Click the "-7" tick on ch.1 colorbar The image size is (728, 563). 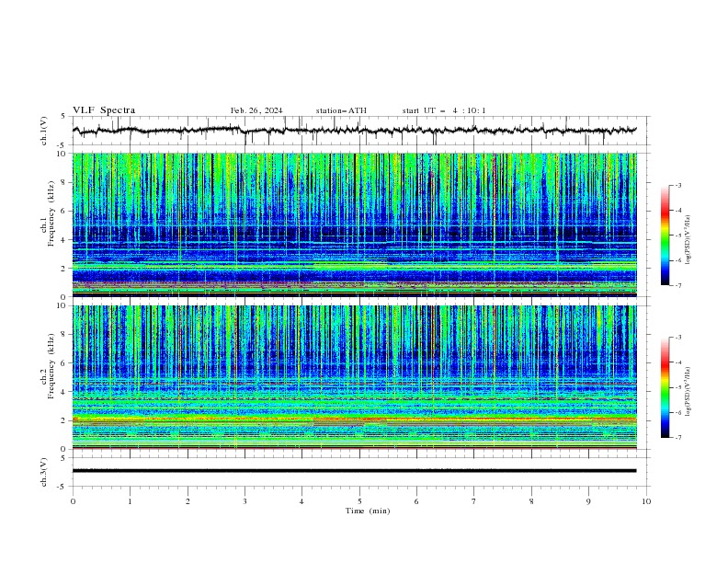[x=678, y=285]
